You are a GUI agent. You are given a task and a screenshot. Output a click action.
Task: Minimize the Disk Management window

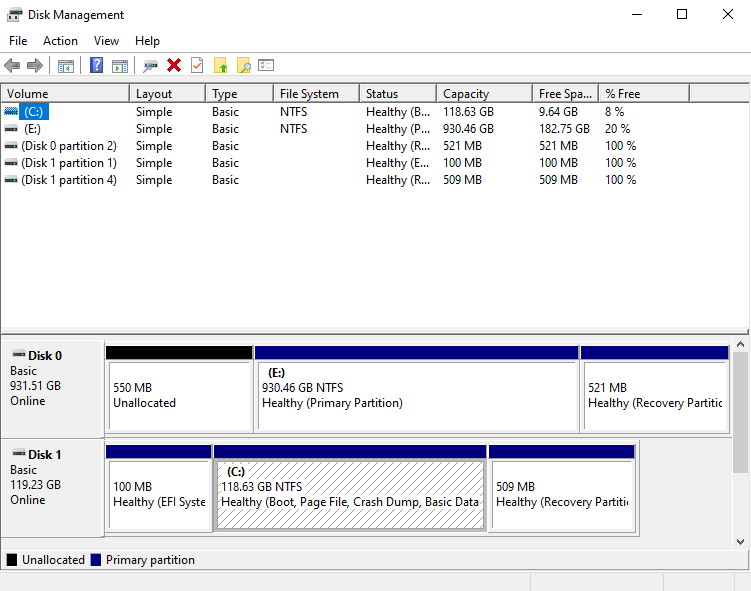tap(637, 14)
